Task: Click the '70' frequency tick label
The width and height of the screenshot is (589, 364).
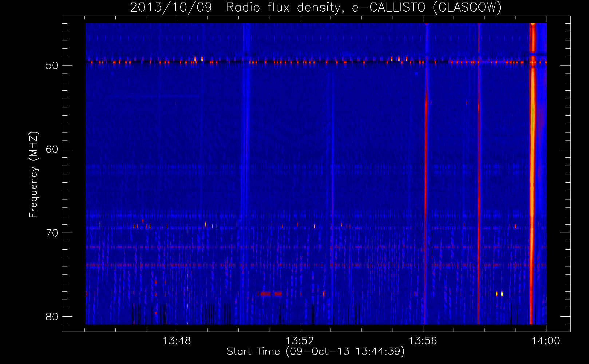Action: coord(52,233)
